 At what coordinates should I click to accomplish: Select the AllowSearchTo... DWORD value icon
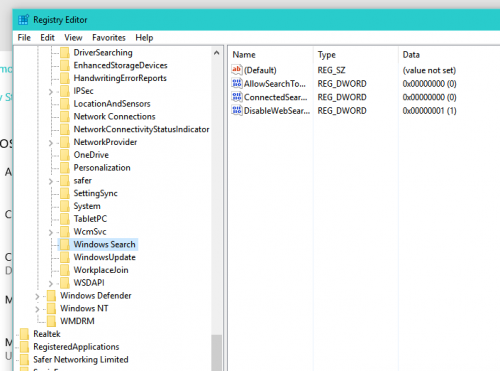coord(237,83)
